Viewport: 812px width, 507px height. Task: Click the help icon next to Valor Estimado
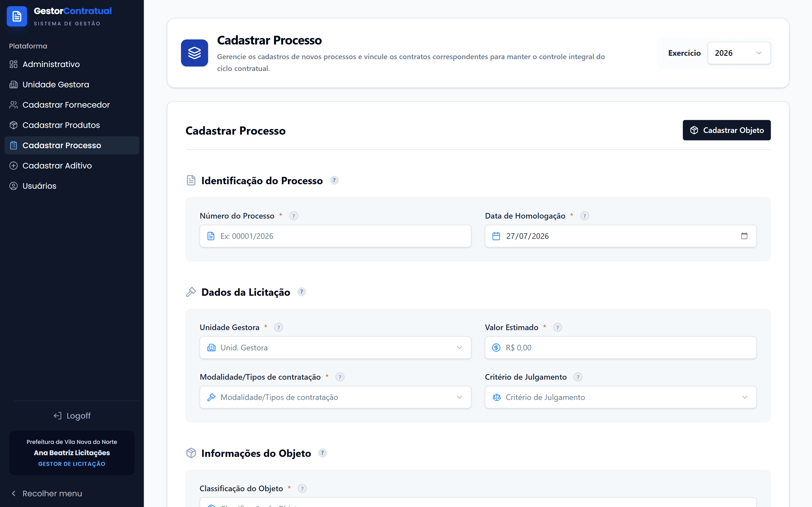coord(557,328)
